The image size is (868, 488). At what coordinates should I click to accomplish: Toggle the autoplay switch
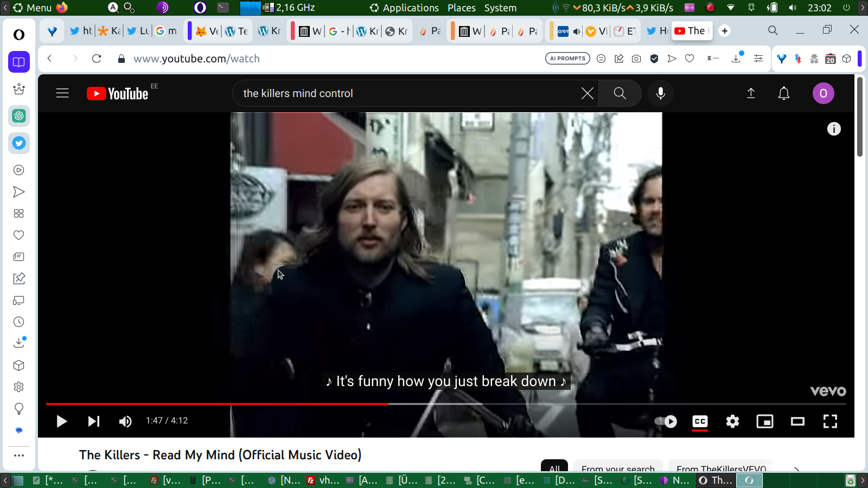point(666,421)
